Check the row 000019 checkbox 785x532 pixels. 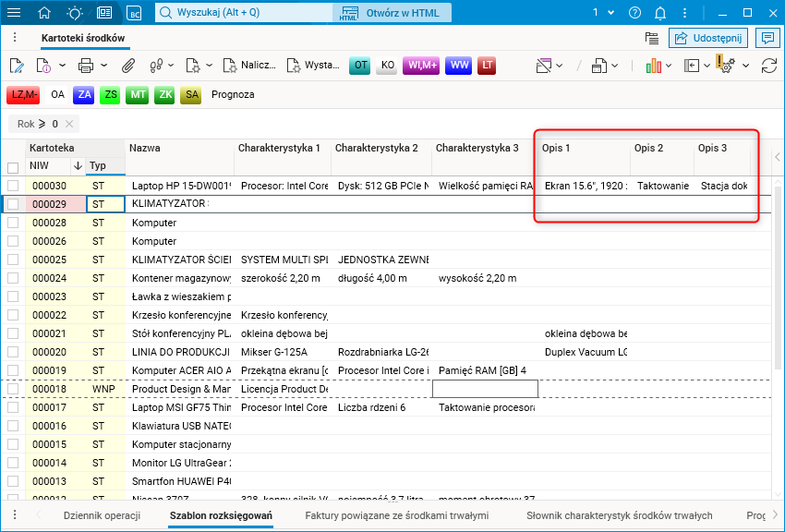coord(13,370)
